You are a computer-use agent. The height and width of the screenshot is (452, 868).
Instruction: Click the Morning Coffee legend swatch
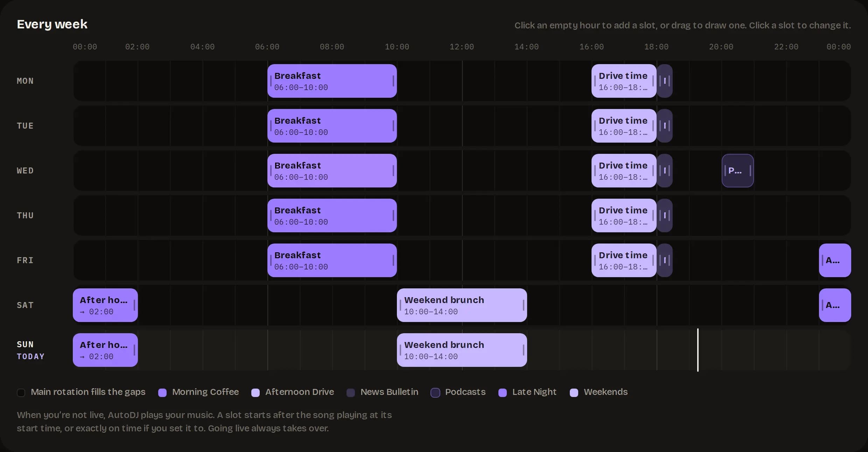[162, 392]
